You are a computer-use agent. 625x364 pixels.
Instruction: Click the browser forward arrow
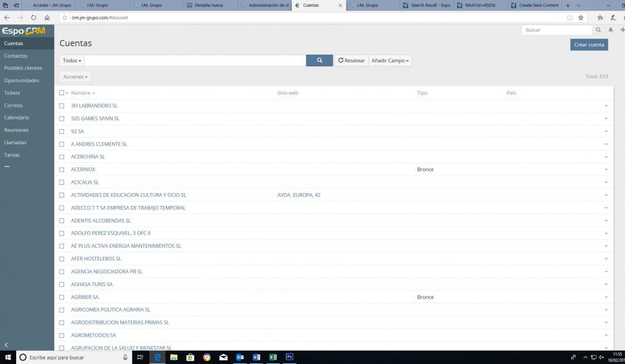(x=21, y=18)
